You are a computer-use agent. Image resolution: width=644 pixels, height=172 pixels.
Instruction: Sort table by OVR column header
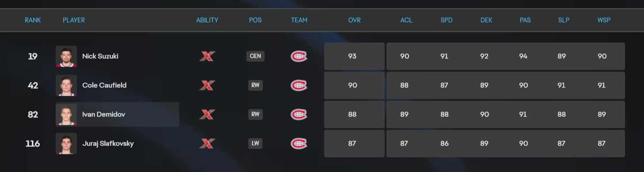tap(354, 20)
